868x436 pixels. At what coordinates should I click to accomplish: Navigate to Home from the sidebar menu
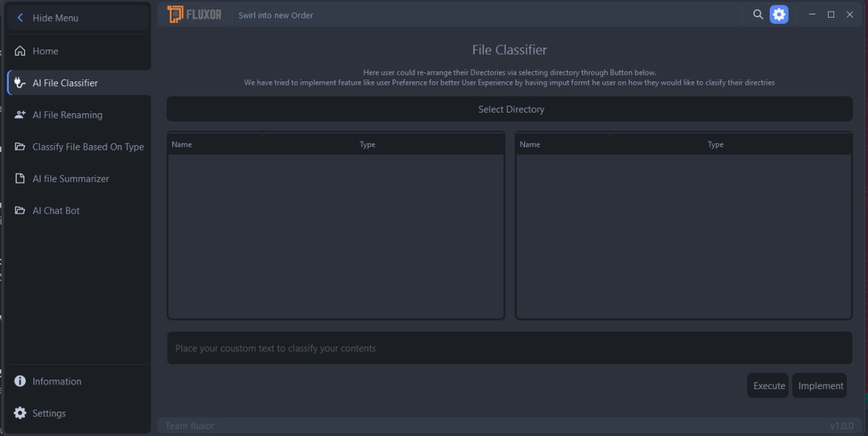coord(45,51)
